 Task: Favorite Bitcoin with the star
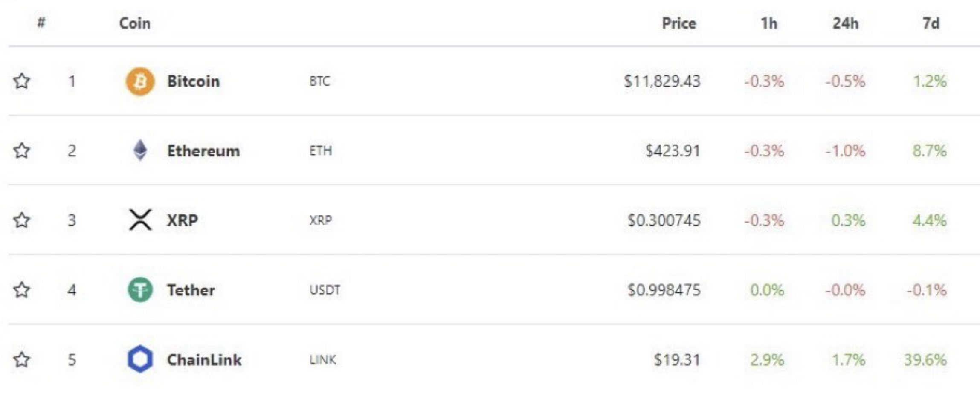pos(22,81)
